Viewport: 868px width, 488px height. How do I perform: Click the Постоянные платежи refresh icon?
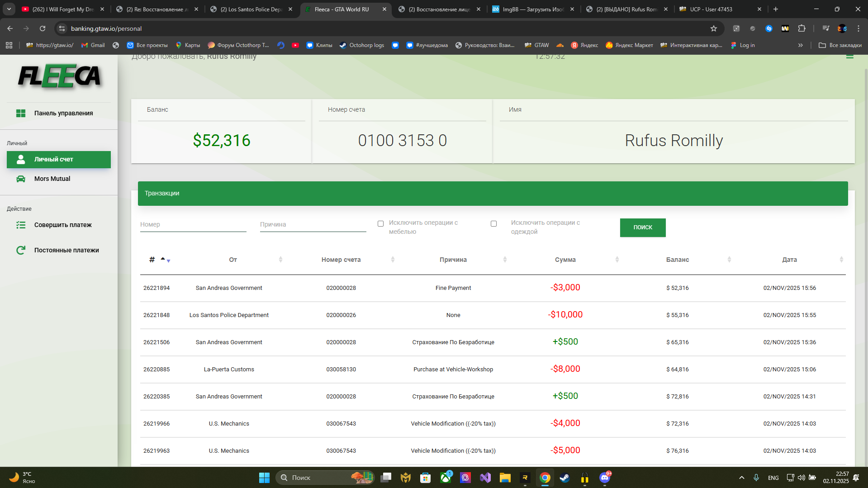coord(21,250)
